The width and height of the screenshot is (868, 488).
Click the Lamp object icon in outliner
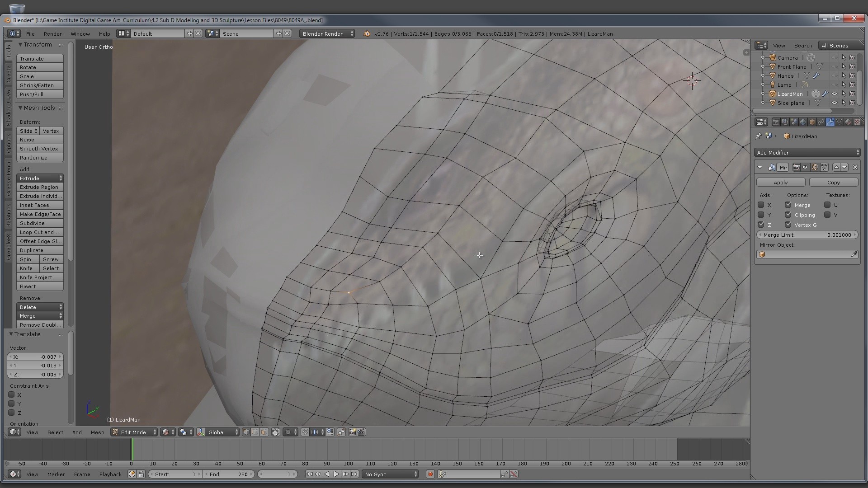coord(773,84)
